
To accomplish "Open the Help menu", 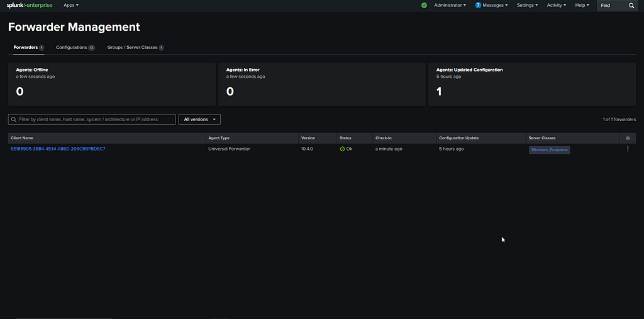I will tap(582, 5).
